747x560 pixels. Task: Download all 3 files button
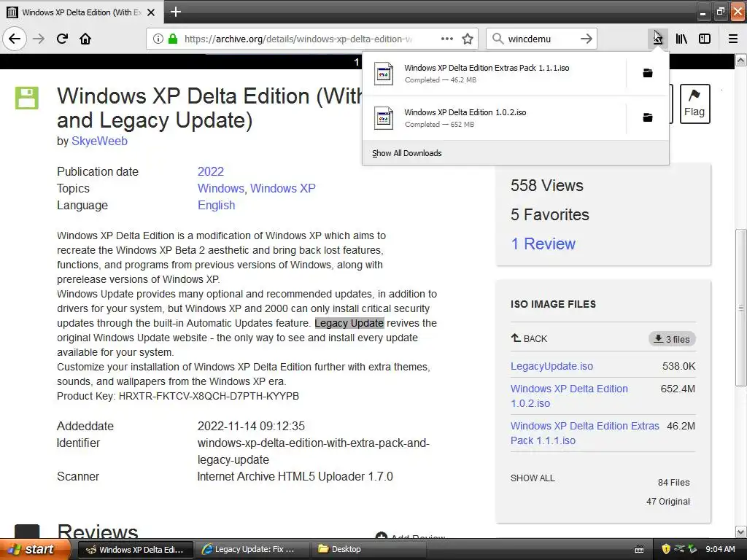(x=672, y=339)
